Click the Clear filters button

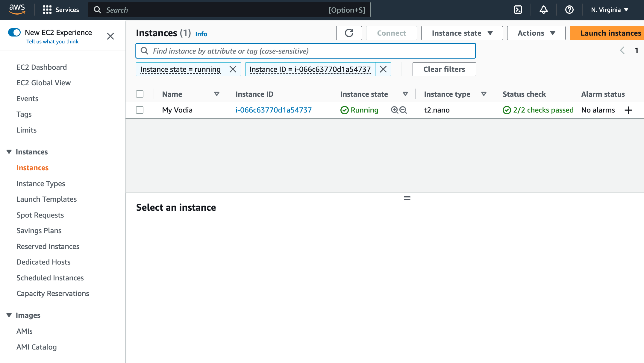[444, 69]
